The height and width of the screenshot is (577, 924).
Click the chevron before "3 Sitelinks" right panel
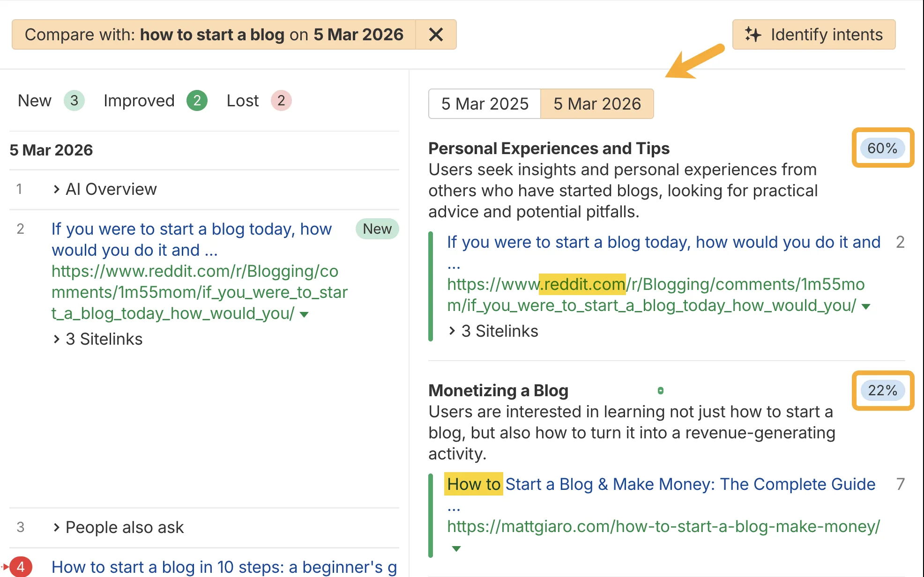pos(452,331)
